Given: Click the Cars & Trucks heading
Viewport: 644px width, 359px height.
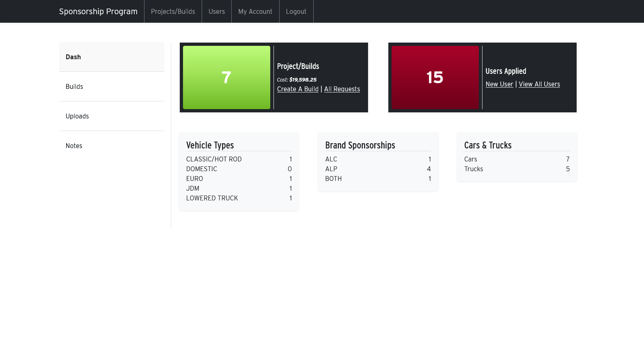Looking at the screenshot, I should [488, 145].
